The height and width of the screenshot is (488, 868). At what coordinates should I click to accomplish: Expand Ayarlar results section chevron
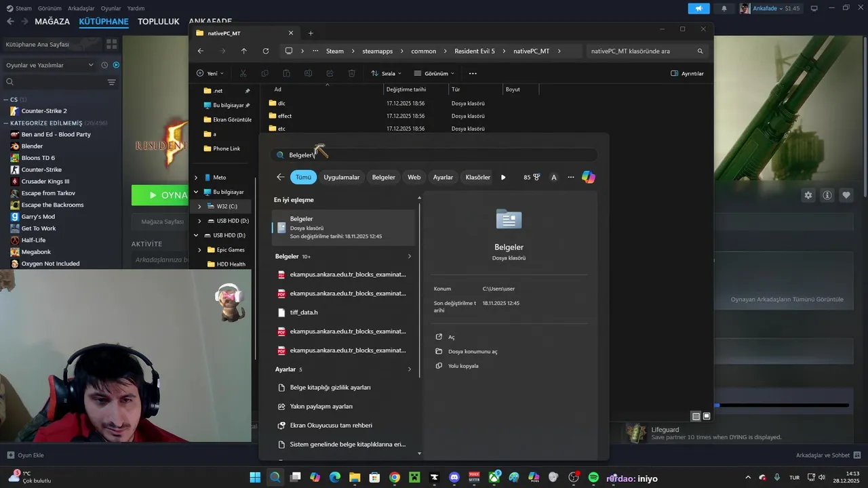coord(410,369)
